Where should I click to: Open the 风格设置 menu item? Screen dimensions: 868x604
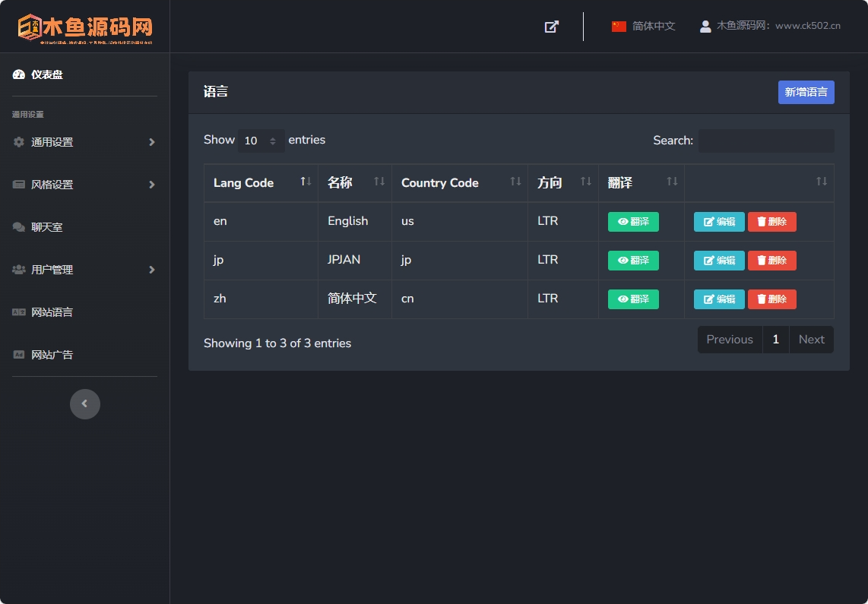pos(84,185)
